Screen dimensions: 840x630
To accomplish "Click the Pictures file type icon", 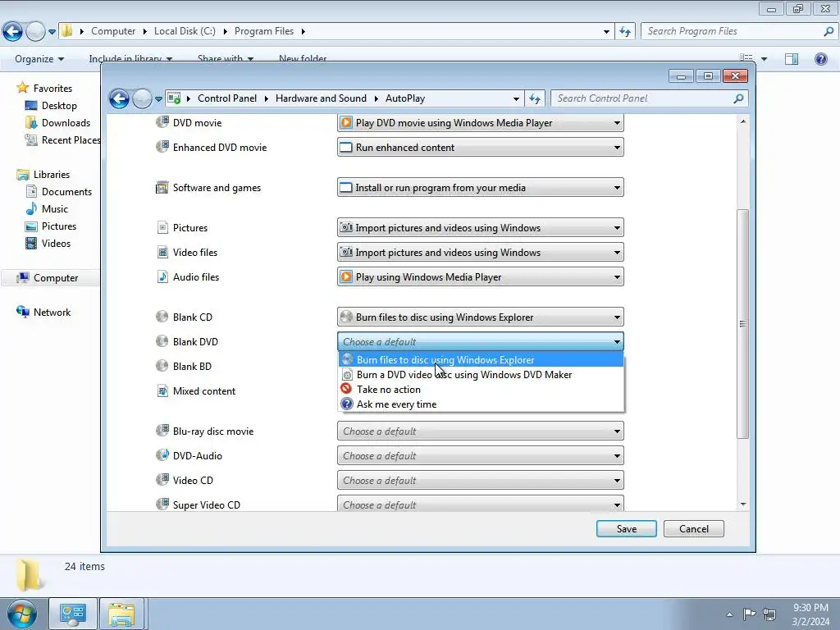I will 162,228.
